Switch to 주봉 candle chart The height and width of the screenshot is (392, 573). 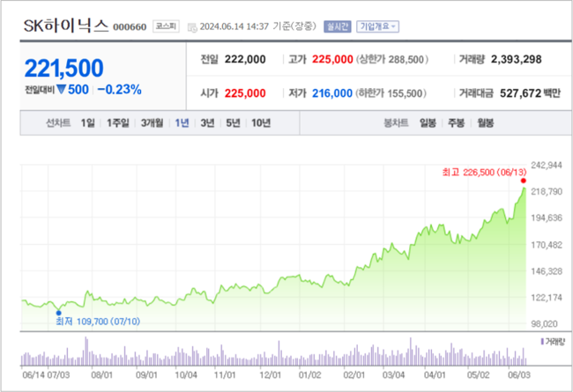[456, 123]
